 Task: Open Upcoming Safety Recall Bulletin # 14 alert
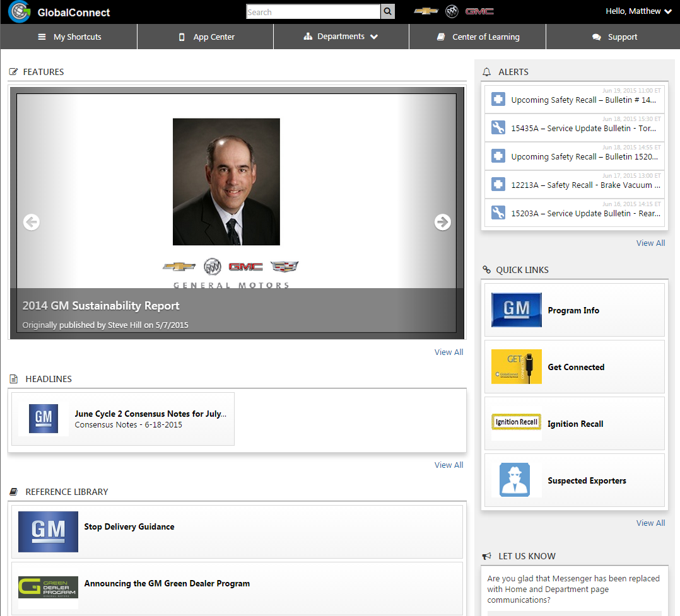coord(574,99)
